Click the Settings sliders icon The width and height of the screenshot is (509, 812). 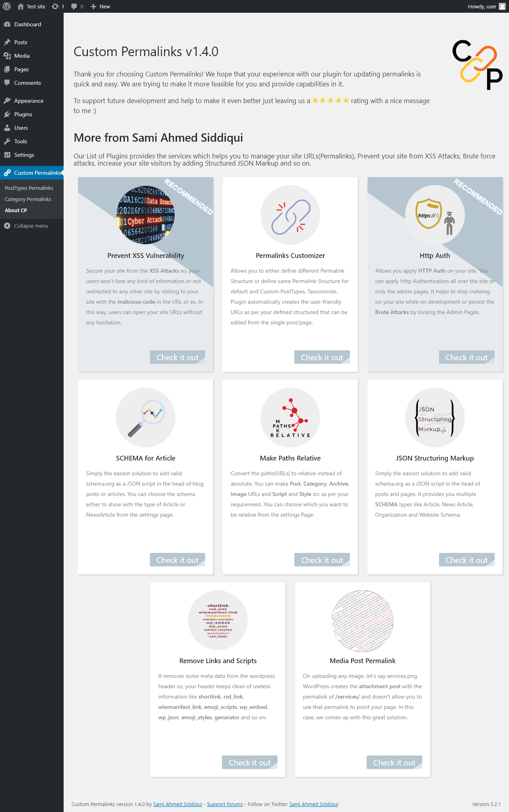tap(7, 155)
